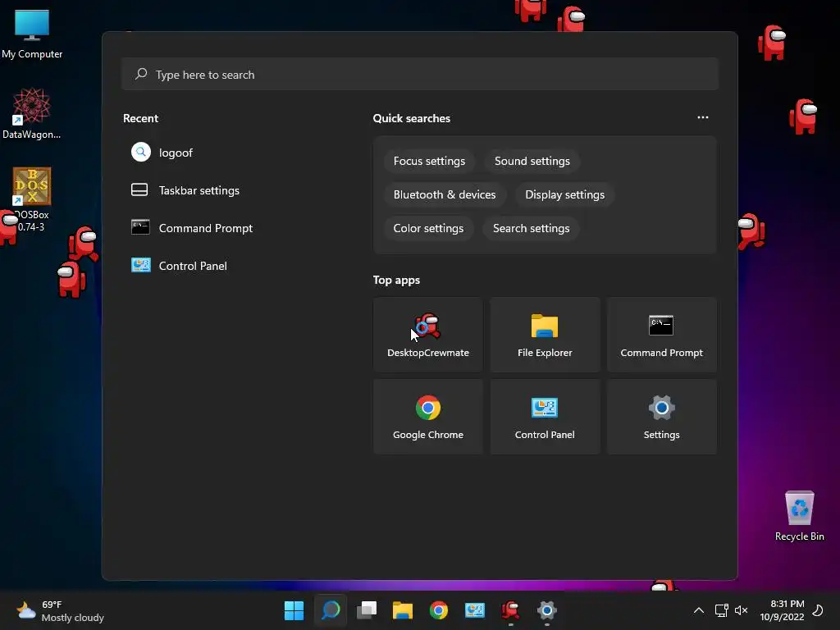Screen dimensions: 840x630
Task: Open the weather widget showing 69°F
Action: (x=60, y=610)
